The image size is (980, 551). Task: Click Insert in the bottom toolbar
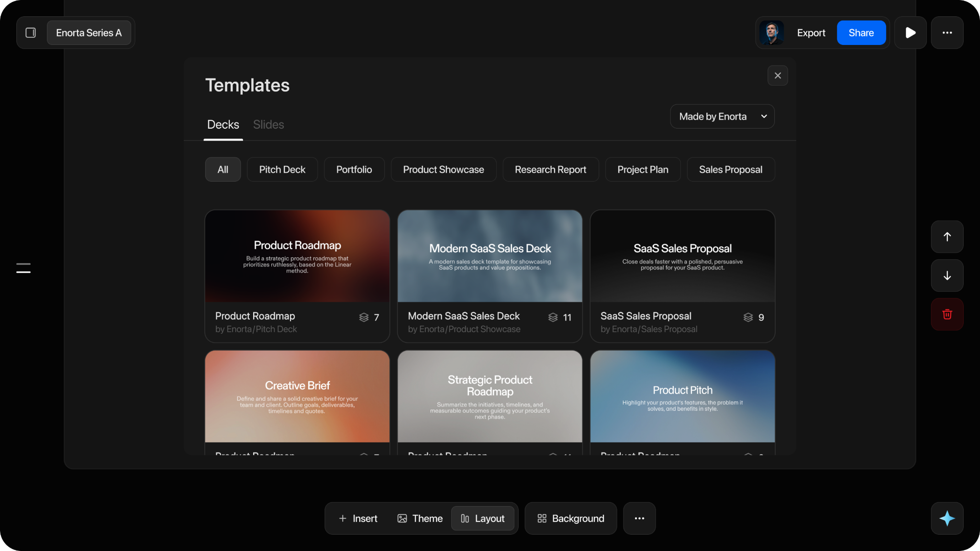pyautogui.click(x=358, y=518)
